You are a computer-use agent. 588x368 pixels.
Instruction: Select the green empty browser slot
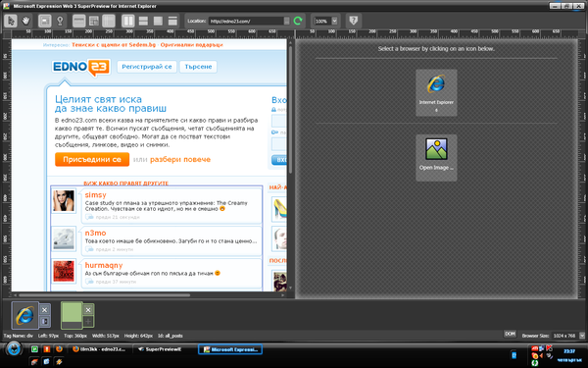tap(72, 315)
